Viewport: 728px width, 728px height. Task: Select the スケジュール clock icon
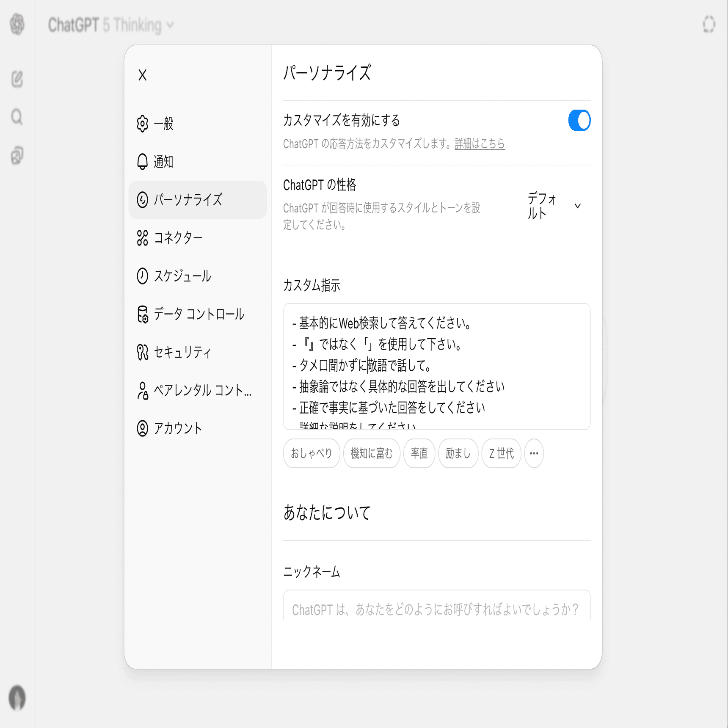[x=142, y=276]
